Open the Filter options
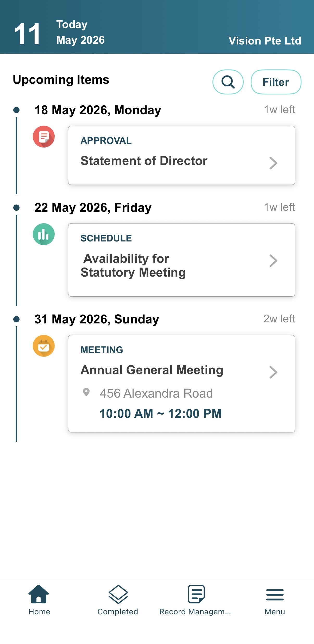 [276, 82]
